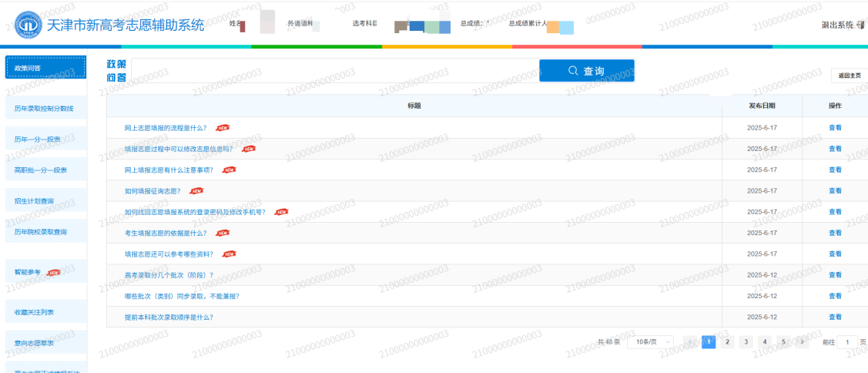Click the magnifier icon in 查询 button
The height and width of the screenshot is (373, 868).
[x=573, y=71]
